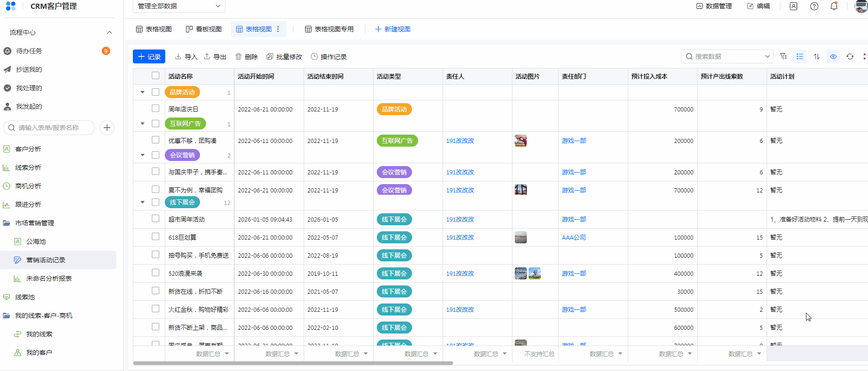Select the checkbox for 618巨划算 row
This screenshot has height=371, width=868.
(x=156, y=237)
